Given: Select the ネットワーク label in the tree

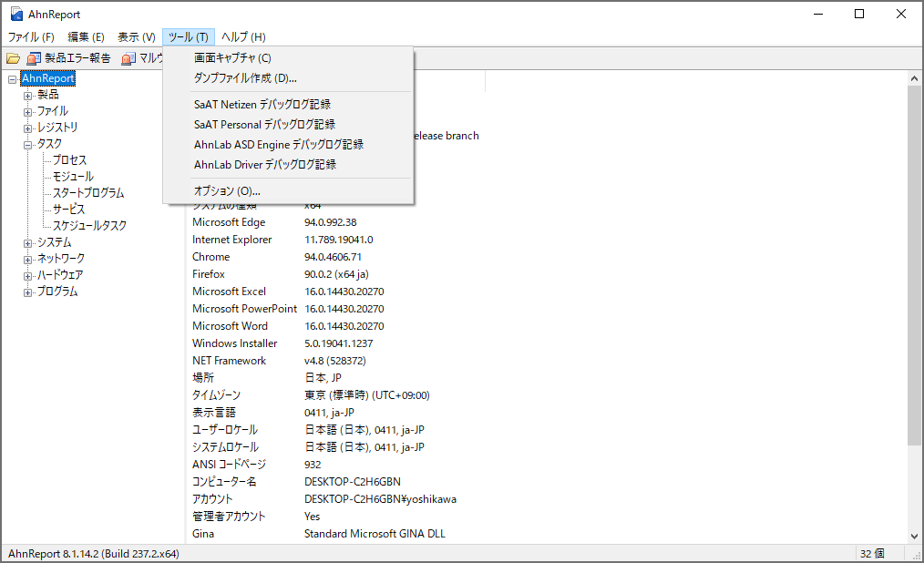Looking at the screenshot, I should (61, 259).
